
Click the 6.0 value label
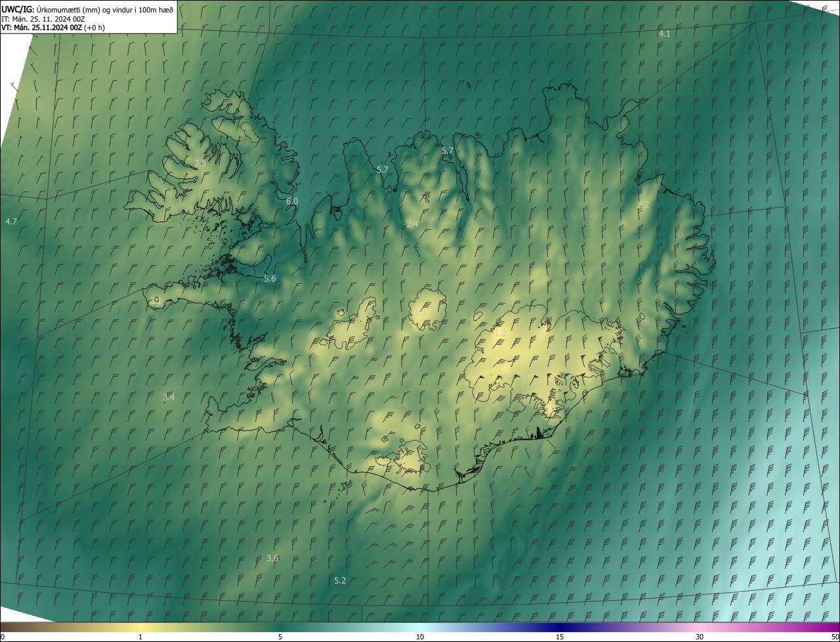click(292, 201)
